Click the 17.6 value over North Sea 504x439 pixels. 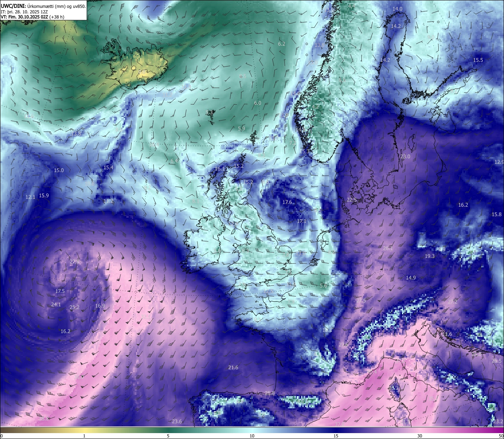click(287, 202)
